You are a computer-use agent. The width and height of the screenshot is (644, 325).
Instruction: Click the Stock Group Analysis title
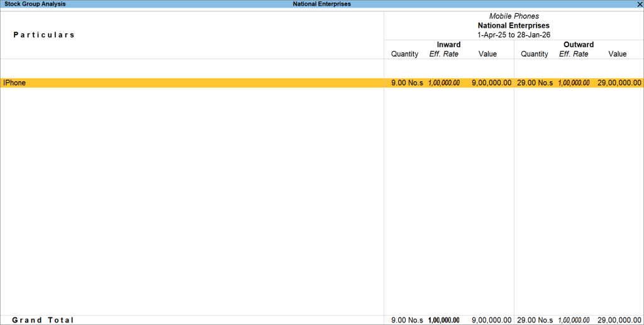35,4
